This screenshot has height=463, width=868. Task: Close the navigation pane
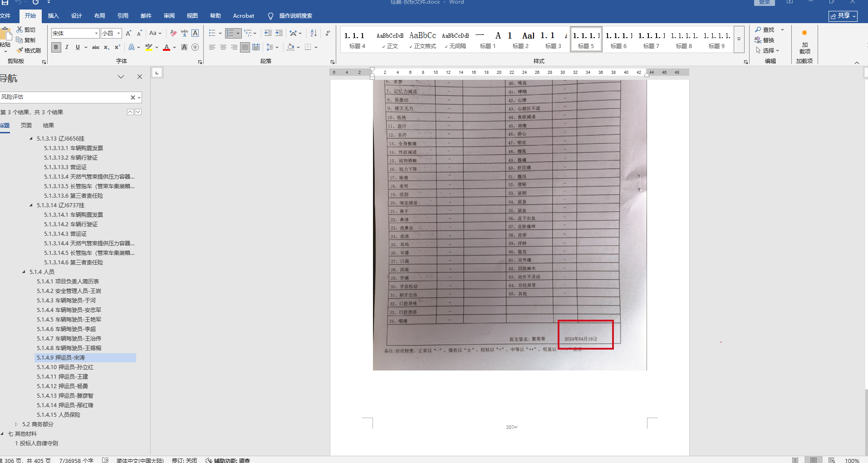[140, 77]
